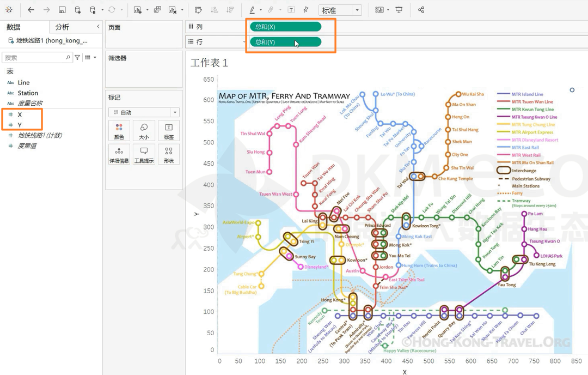Select the Line dimension field
This screenshot has width=588, height=375.
[23, 83]
